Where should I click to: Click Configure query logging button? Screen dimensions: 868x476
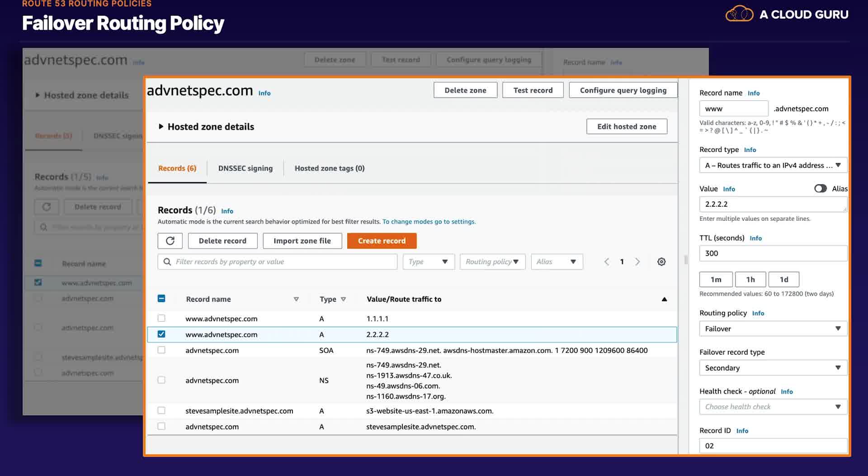(623, 90)
